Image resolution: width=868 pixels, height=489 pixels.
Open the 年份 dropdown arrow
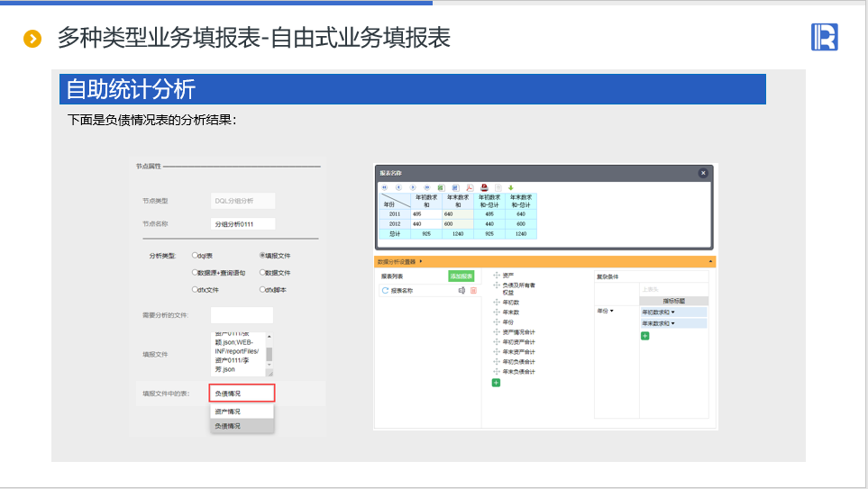(612, 312)
